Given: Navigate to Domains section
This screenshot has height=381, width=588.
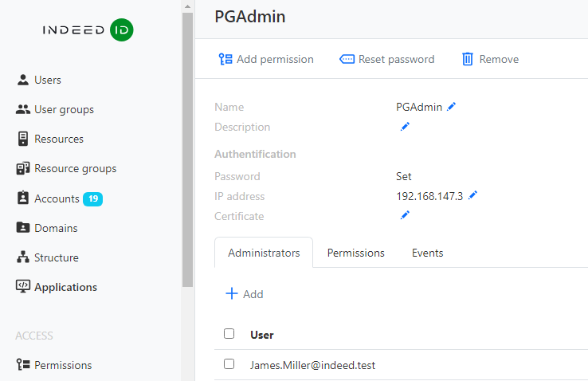Looking at the screenshot, I should click(x=56, y=228).
